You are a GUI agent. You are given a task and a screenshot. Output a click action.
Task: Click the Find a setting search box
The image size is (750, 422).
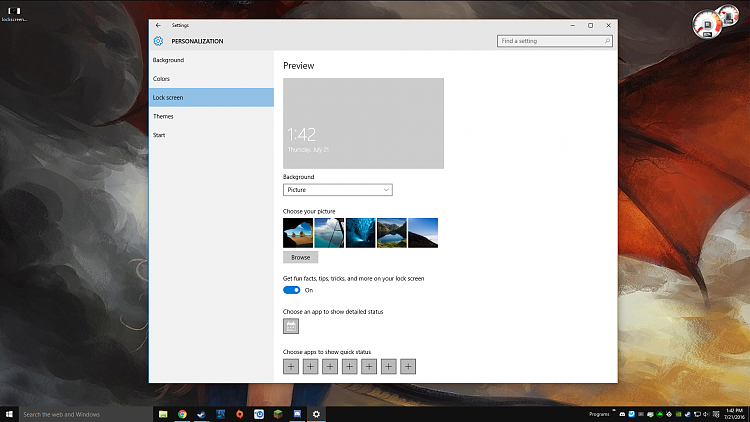pyautogui.click(x=554, y=41)
